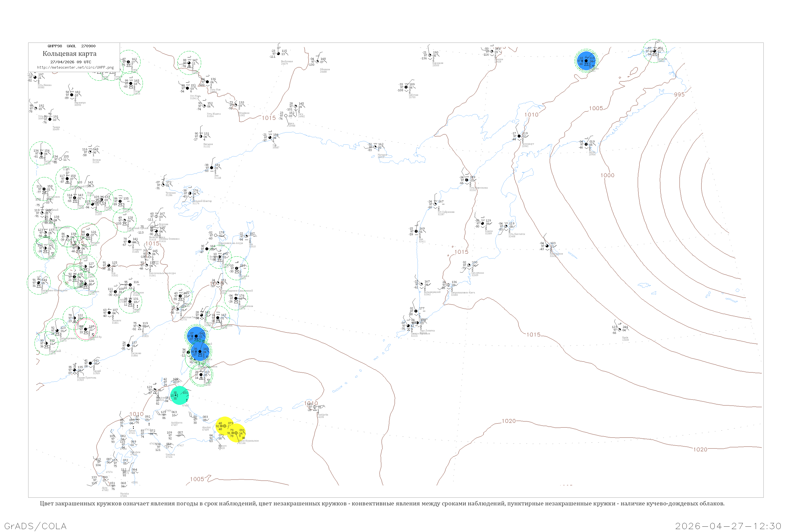Click the upper blue circle on Sakhalin island
The height and width of the screenshot is (532, 798).
point(196,336)
